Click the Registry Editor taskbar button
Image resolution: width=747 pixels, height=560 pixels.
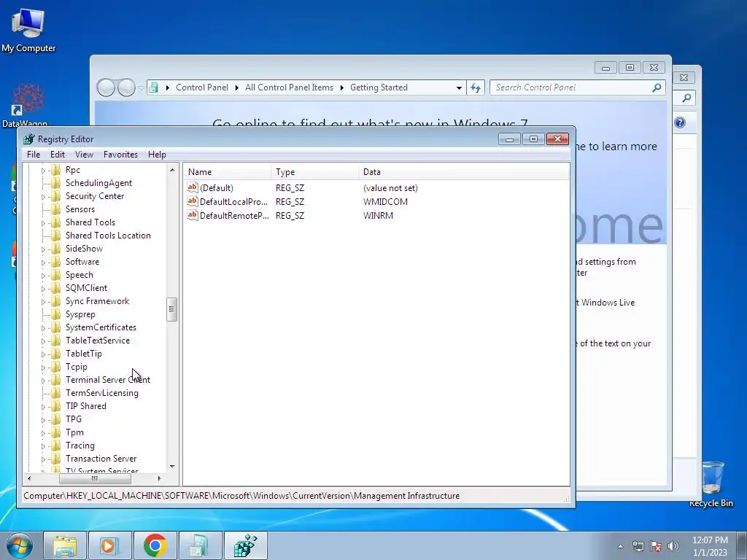point(245,545)
